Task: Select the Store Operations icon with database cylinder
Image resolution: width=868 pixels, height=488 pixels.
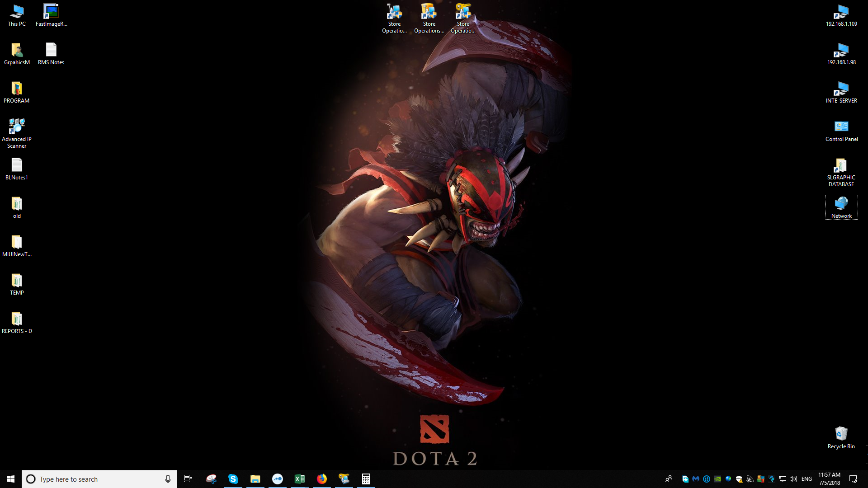Action: 429,19
